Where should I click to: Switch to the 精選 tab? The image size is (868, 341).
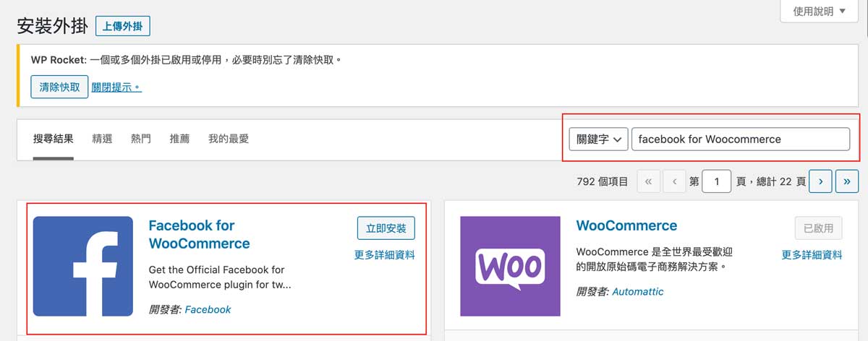pos(102,139)
